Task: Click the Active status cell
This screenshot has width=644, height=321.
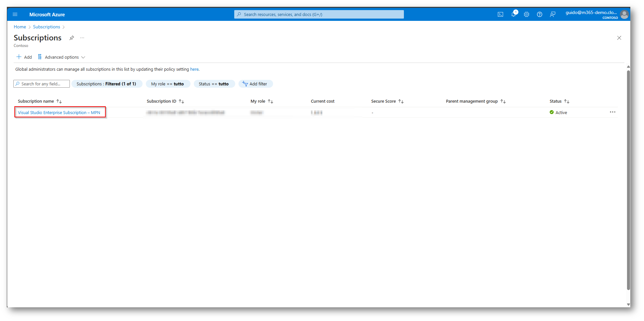Action: 558,112
